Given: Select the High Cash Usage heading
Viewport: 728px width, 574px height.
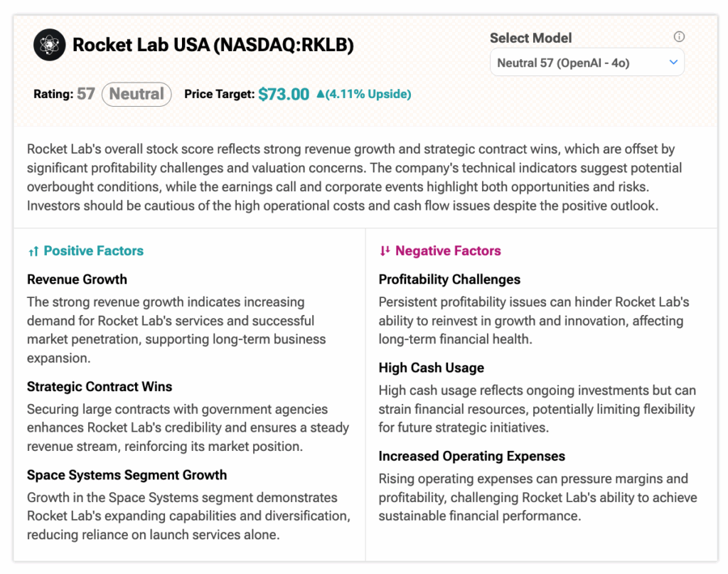Looking at the screenshot, I should tap(431, 368).
